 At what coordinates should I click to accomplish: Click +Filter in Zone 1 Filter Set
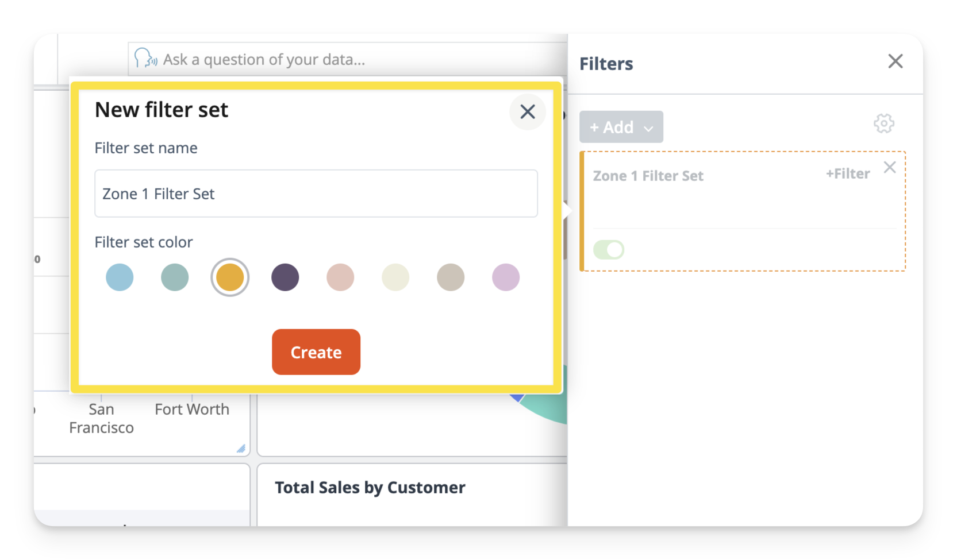point(847,173)
